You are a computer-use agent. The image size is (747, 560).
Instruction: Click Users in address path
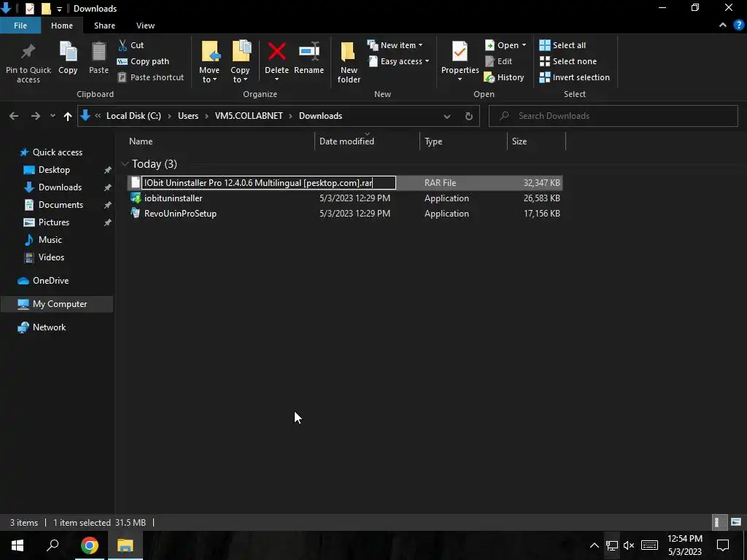(x=188, y=116)
